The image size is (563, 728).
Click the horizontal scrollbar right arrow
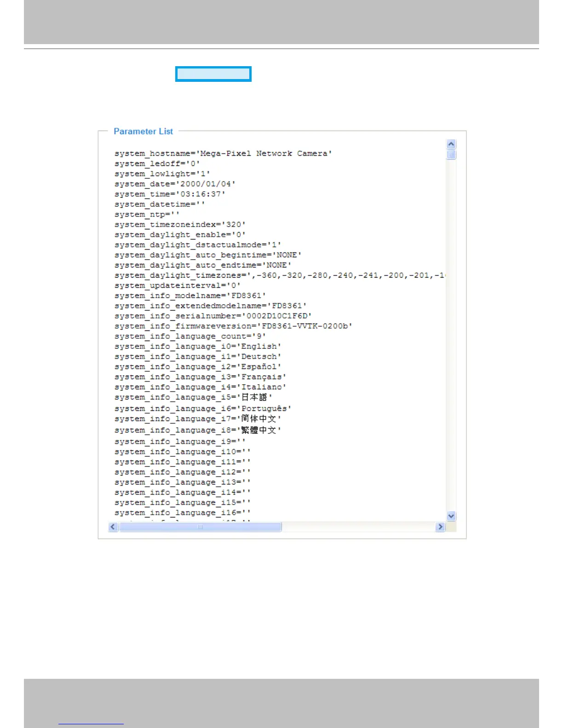pyautogui.click(x=440, y=527)
